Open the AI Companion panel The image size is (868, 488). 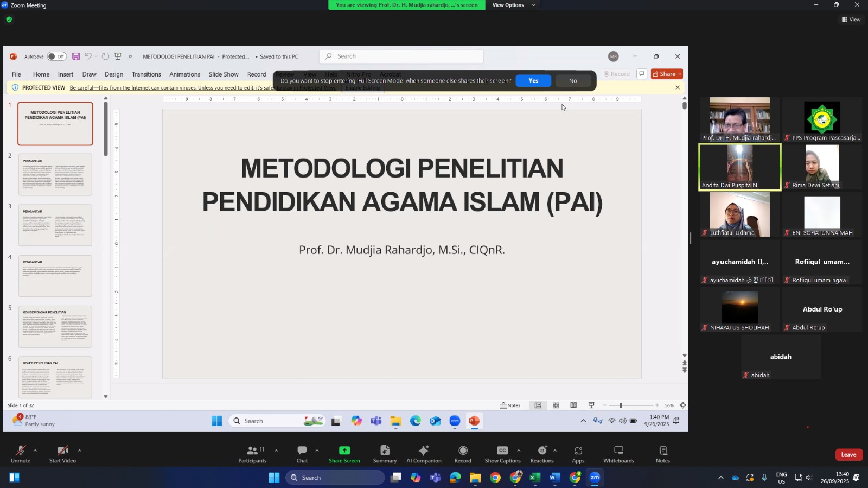(424, 454)
